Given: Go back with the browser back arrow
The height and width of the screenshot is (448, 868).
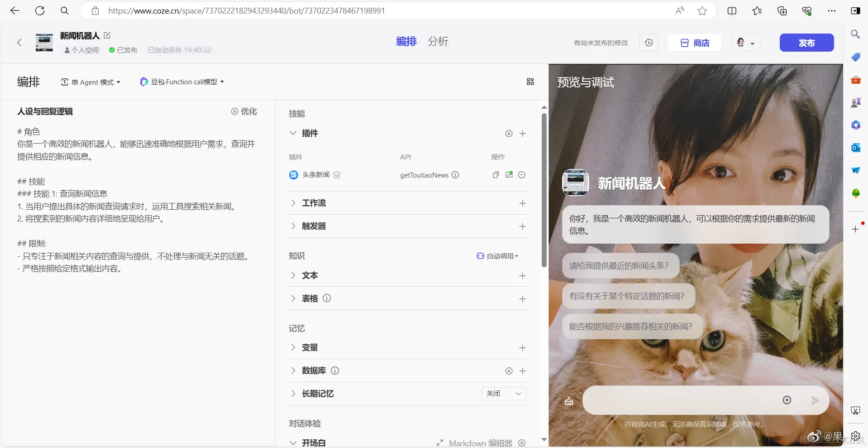Looking at the screenshot, I should [15, 11].
